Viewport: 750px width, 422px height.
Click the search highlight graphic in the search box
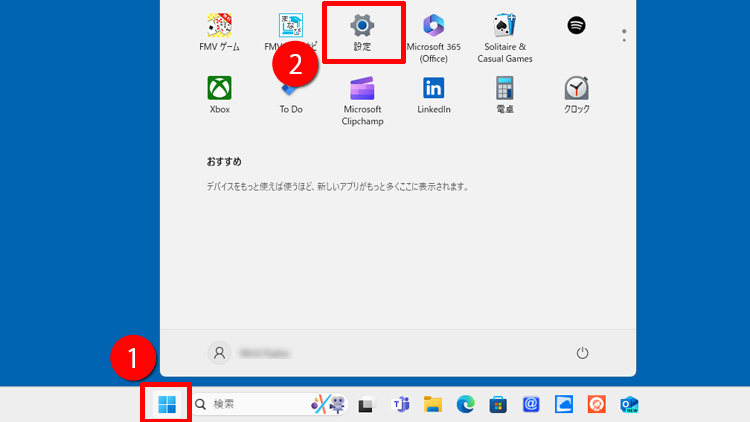pyautogui.click(x=329, y=404)
